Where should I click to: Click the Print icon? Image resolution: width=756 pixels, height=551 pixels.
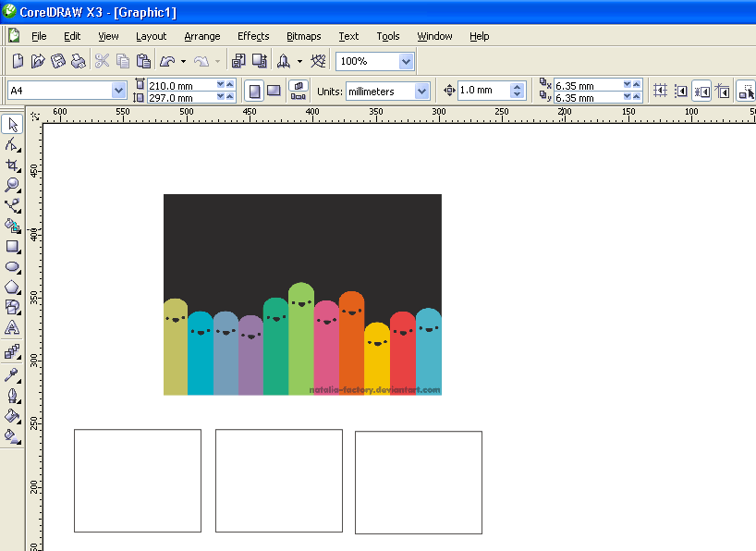(x=79, y=61)
